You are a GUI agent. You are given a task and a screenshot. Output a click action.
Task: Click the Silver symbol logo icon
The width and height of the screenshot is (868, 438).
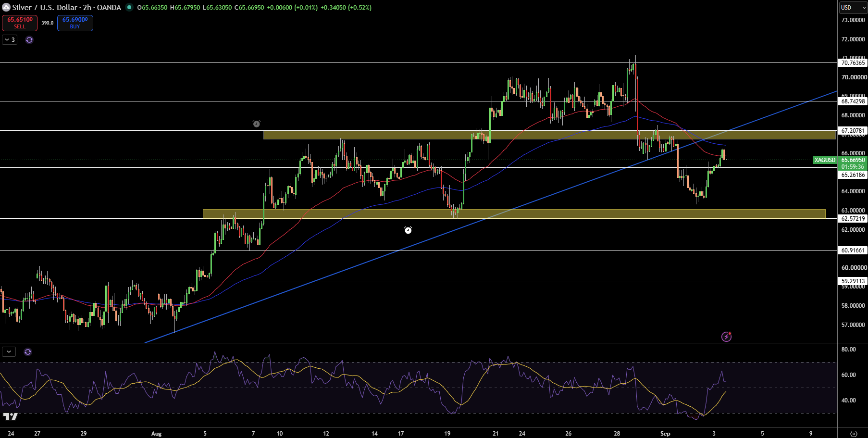[x=6, y=7]
